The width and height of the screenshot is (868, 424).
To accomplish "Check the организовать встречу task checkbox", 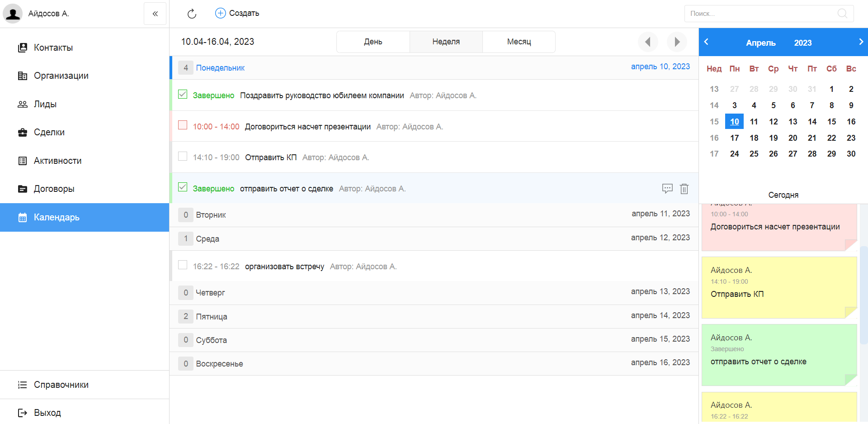I will click(x=183, y=265).
